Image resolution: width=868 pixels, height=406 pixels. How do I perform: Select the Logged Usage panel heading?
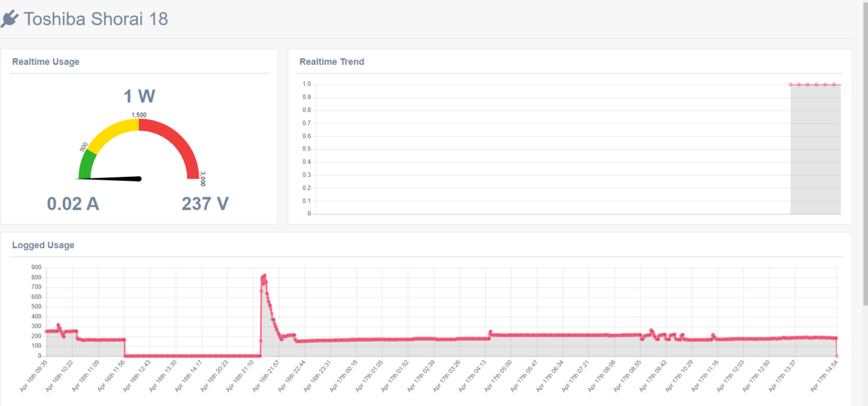point(43,245)
